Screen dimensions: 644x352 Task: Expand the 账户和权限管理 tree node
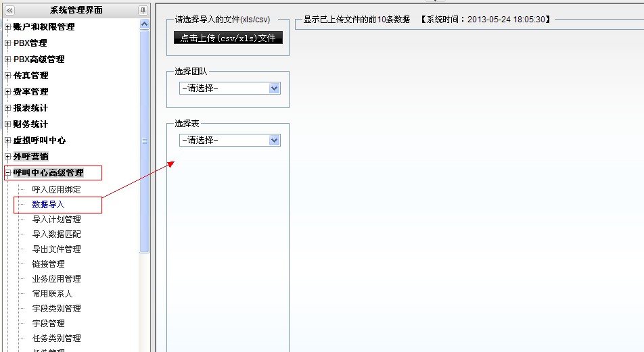(x=7, y=27)
